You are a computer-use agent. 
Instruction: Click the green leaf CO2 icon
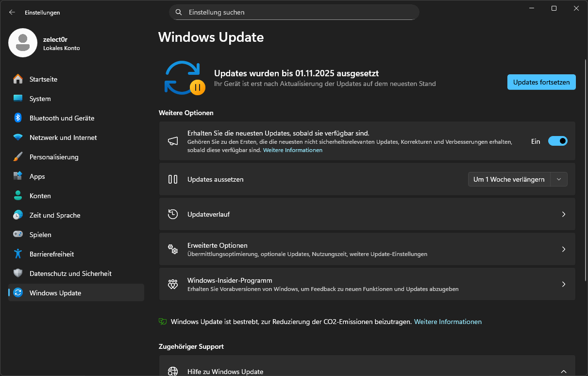pyautogui.click(x=163, y=322)
